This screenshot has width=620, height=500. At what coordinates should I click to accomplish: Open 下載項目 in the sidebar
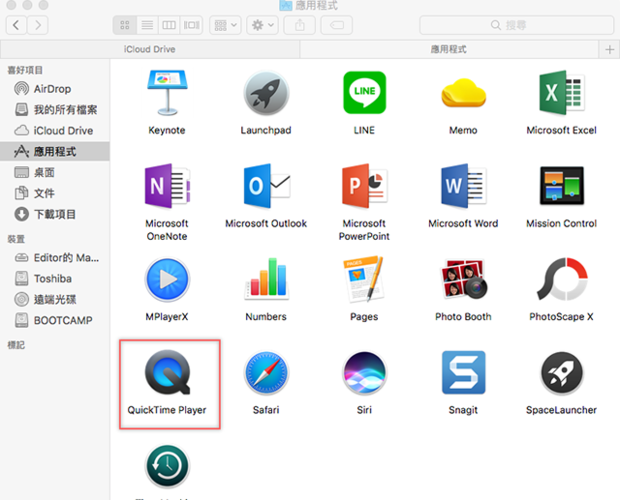55,214
